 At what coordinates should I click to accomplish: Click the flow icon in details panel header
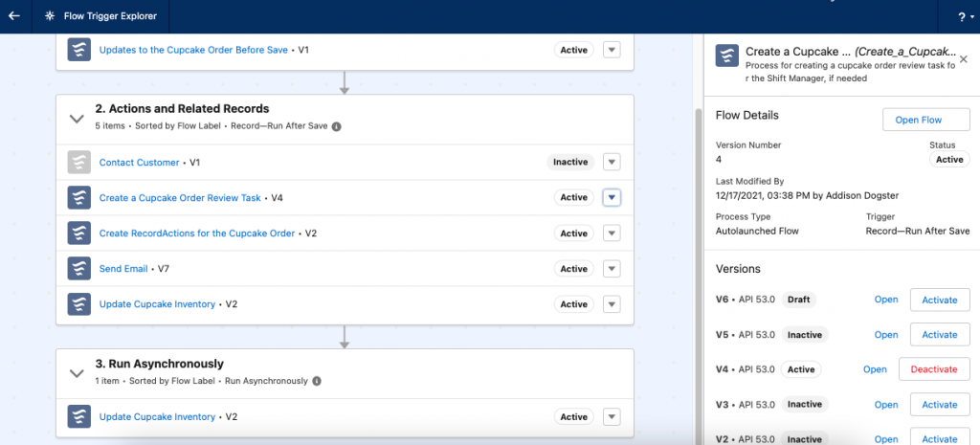[727, 56]
